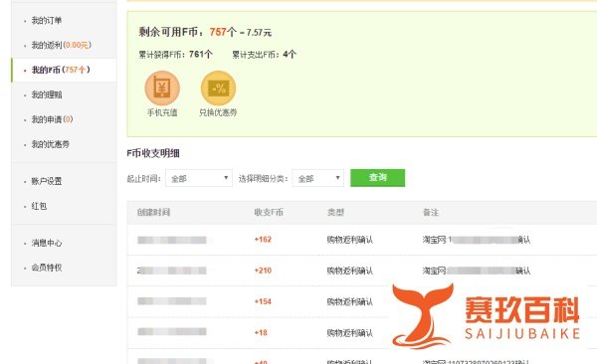Click the +154 F币 value
Image resolution: width=597 pixels, height=364 pixels.
[263, 302]
